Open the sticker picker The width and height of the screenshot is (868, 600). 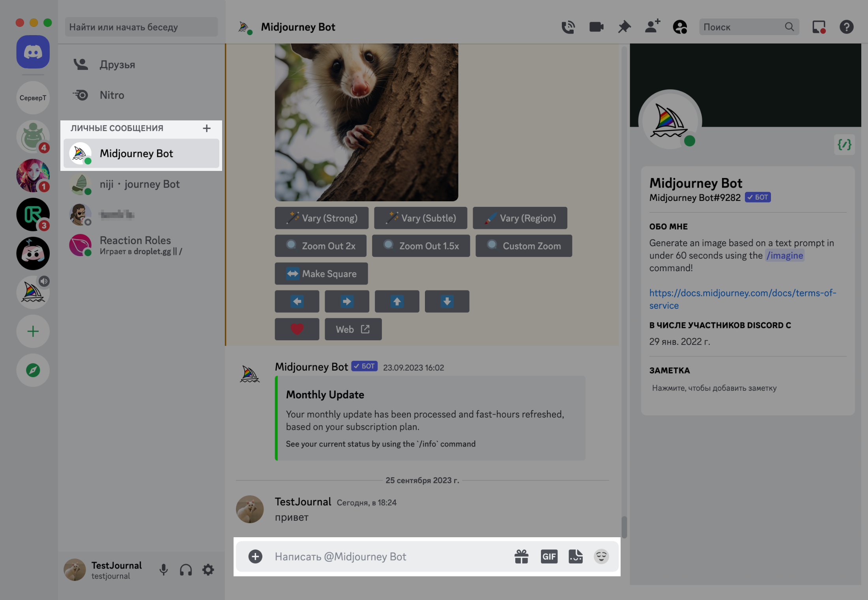tap(576, 557)
